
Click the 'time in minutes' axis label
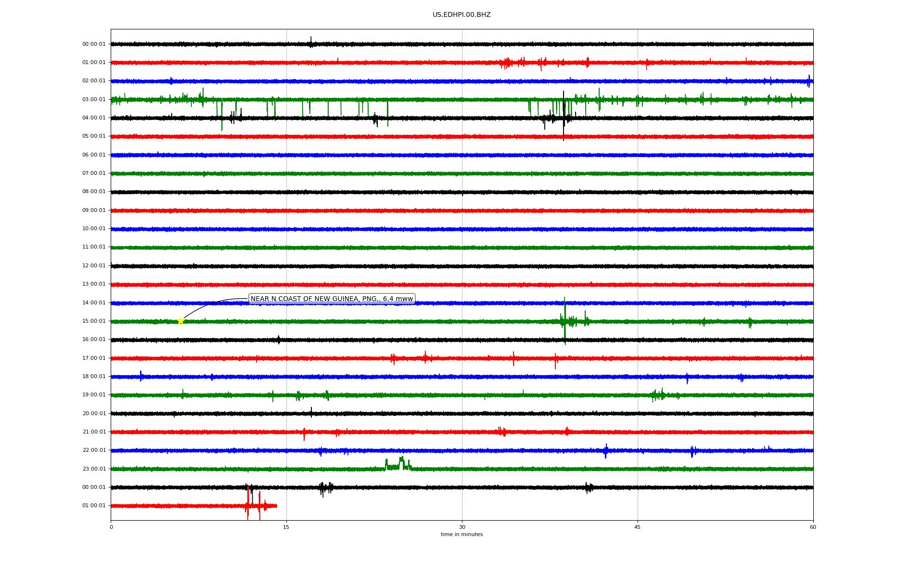(462, 534)
